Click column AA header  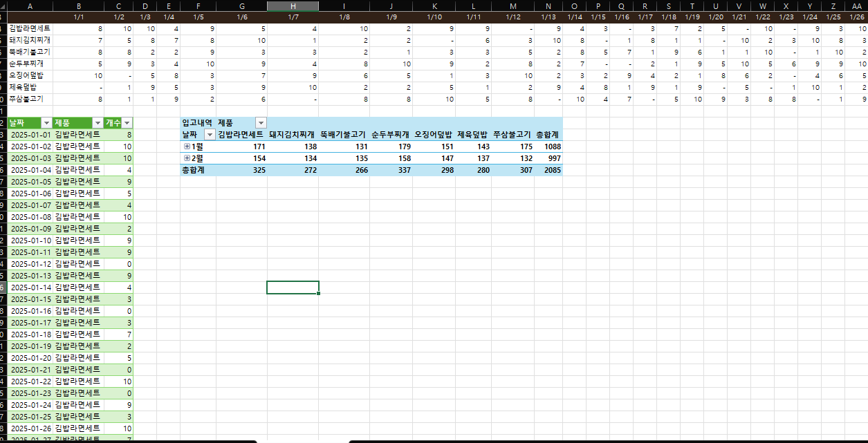[857, 6]
